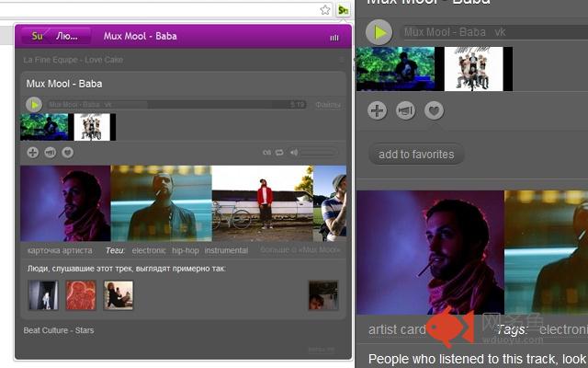Screen dimensions: 588x368
Task: Open partially visible striped shirt artist photo
Action: tap(330, 203)
